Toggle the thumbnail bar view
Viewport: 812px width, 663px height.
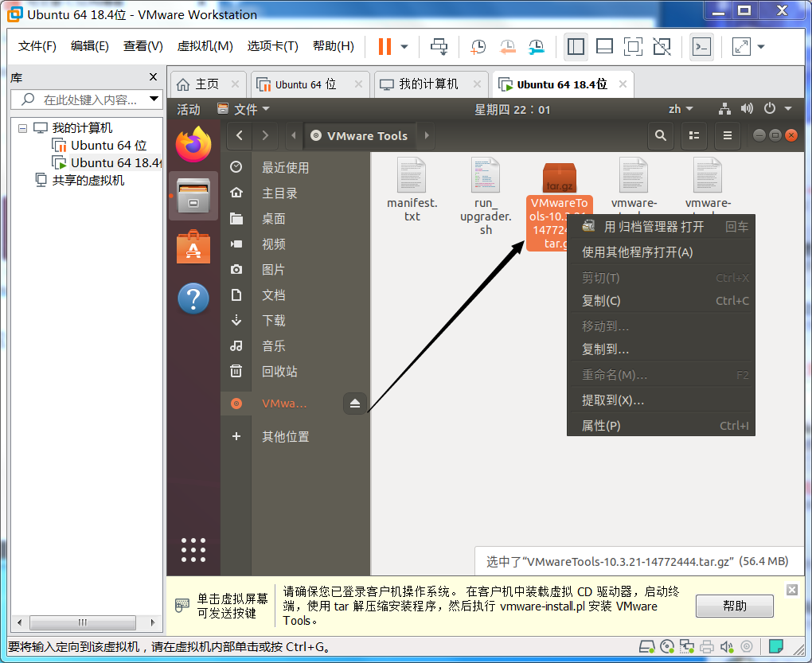click(604, 47)
